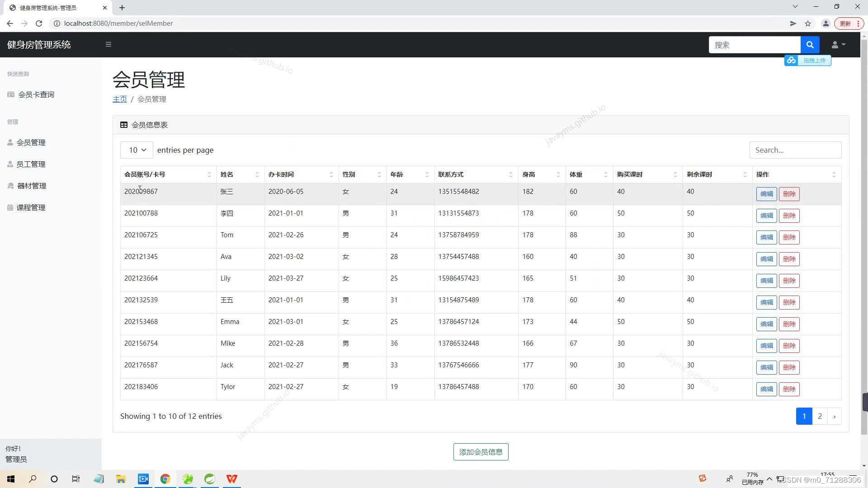Sort by 购买课时 column header

(x=648, y=174)
